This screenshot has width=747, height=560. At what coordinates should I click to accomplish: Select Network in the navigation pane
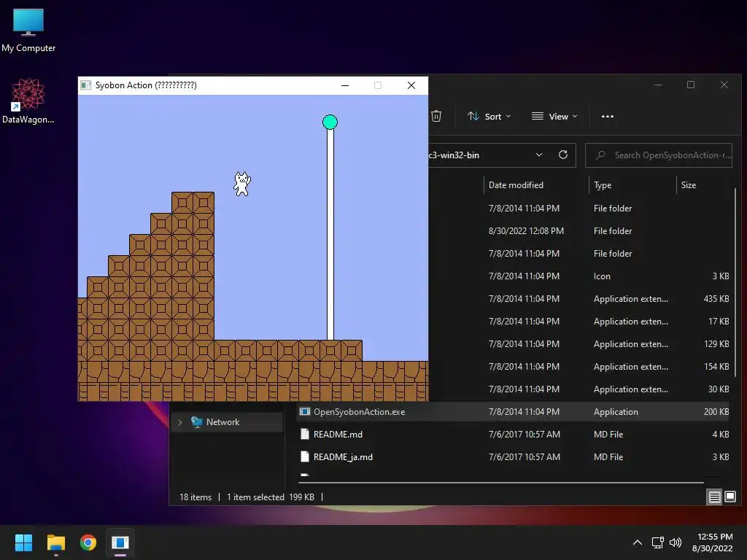tap(228, 422)
